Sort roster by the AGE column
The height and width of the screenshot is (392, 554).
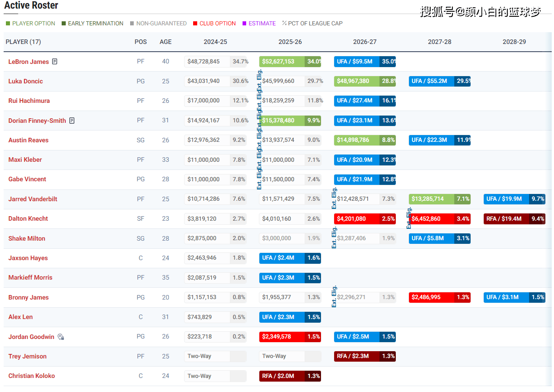[165, 42]
